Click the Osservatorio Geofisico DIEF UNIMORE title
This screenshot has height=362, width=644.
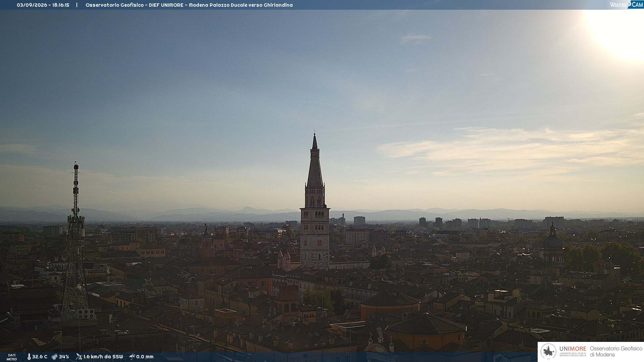tap(135, 5)
